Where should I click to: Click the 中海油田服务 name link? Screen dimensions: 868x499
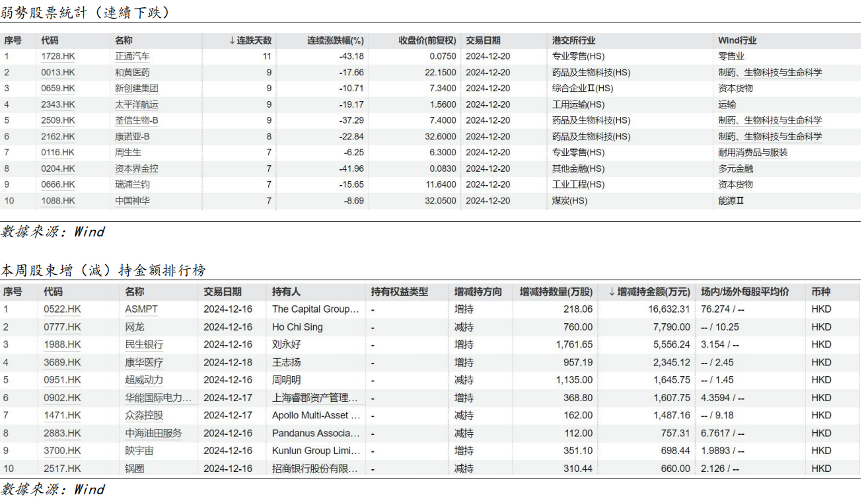pyautogui.click(x=153, y=434)
